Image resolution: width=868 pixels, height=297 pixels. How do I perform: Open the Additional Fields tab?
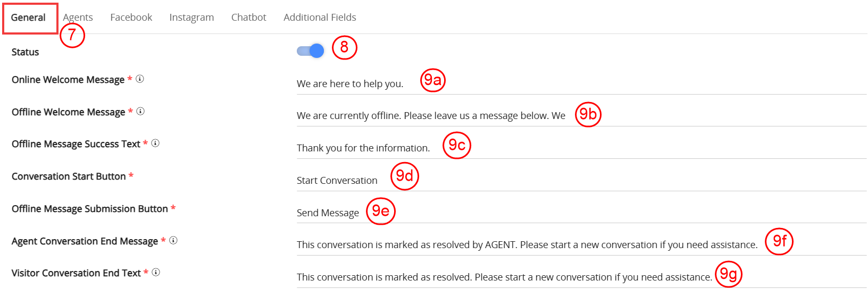320,18
